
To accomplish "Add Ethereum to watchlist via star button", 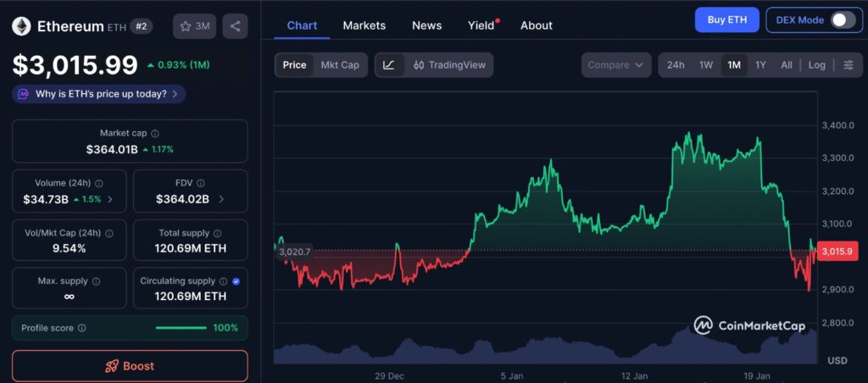I will point(194,26).
